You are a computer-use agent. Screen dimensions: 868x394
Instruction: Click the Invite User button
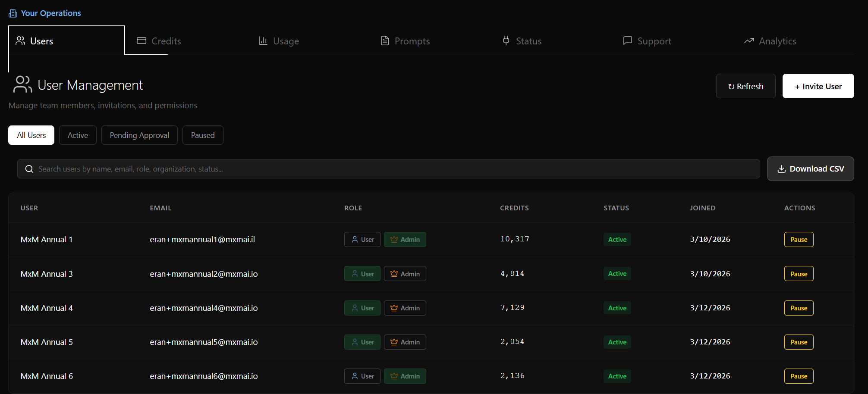818,86
